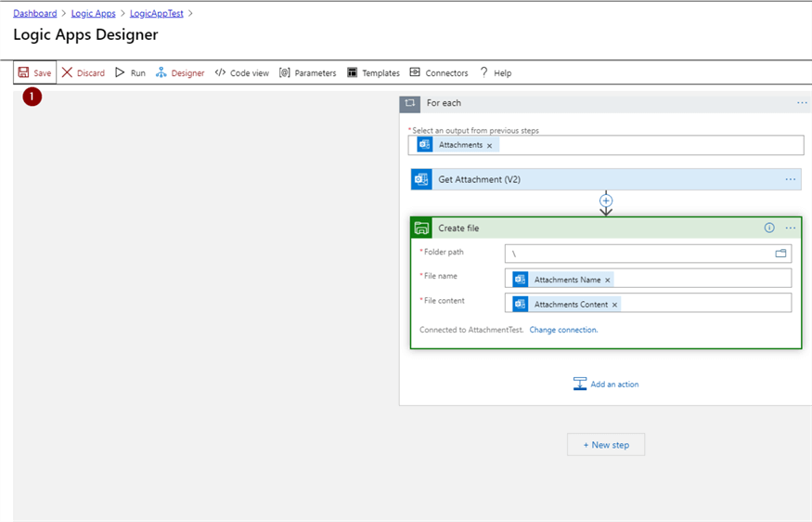
Task: Switch to Code view
Action: (241, 72)
